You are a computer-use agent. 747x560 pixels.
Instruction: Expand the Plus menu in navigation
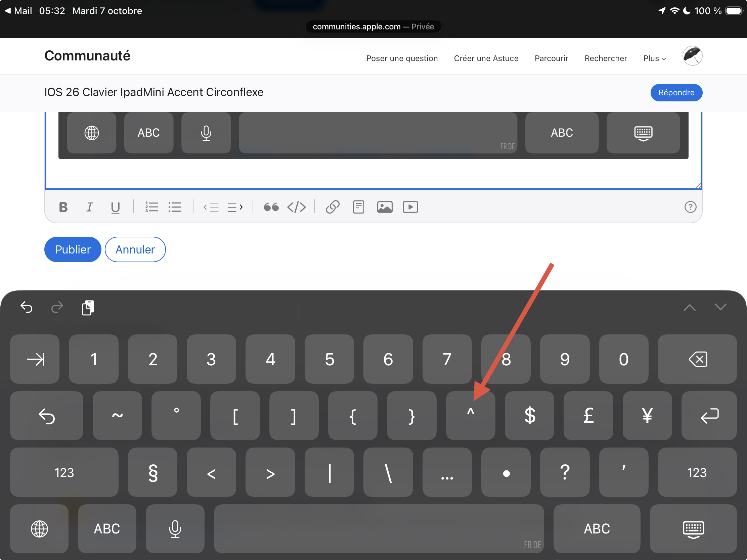(654, 58)
